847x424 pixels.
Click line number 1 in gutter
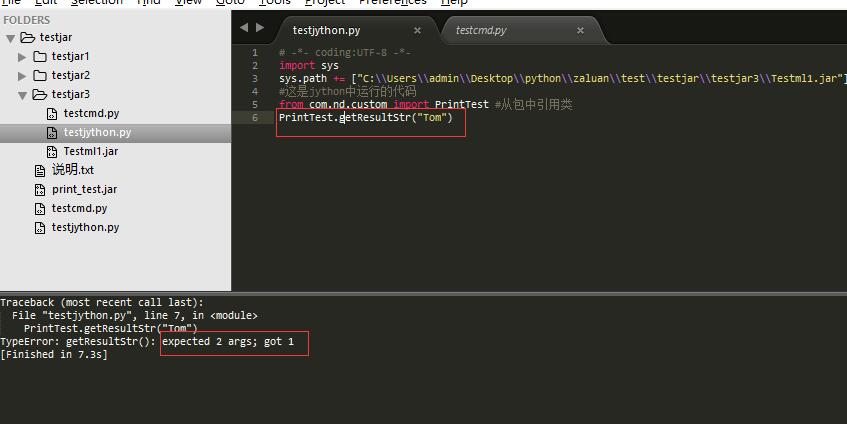(255, 53)
